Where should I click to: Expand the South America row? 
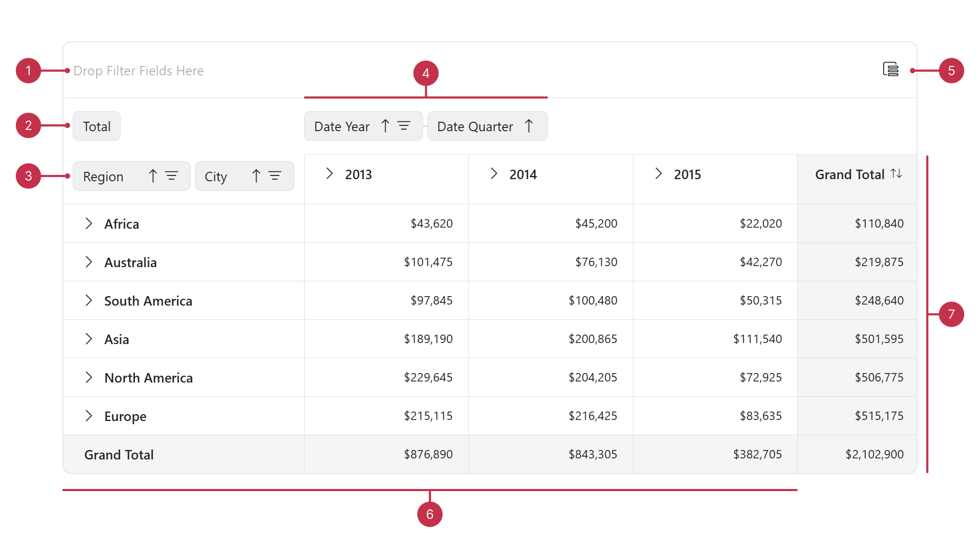(x=89, y=301)
